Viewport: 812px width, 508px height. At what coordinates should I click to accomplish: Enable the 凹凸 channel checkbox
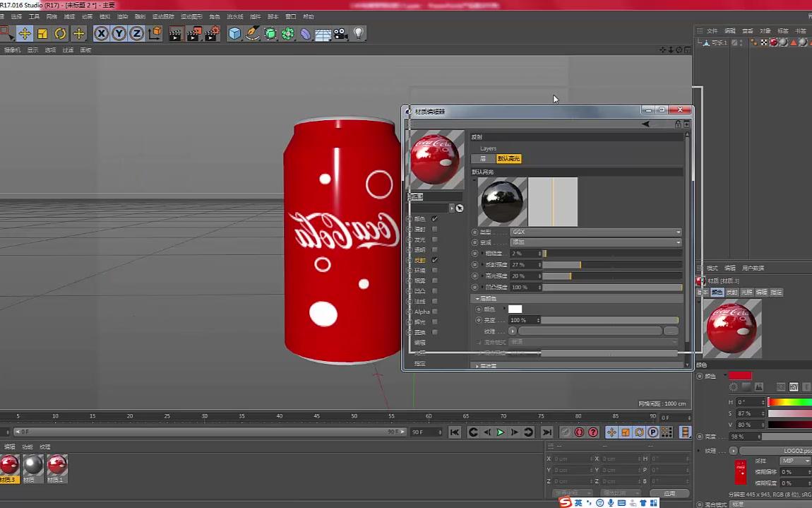tap(434, 291)
